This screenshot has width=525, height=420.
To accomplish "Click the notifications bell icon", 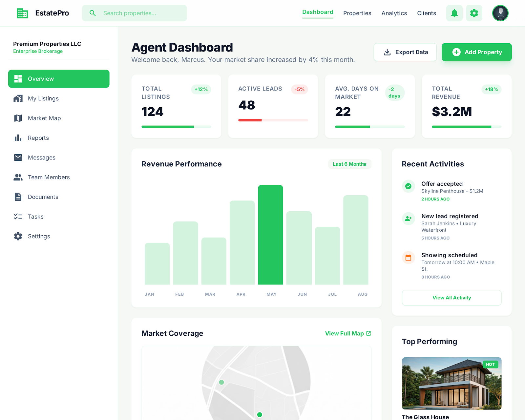I will click(x=454, y=13).
